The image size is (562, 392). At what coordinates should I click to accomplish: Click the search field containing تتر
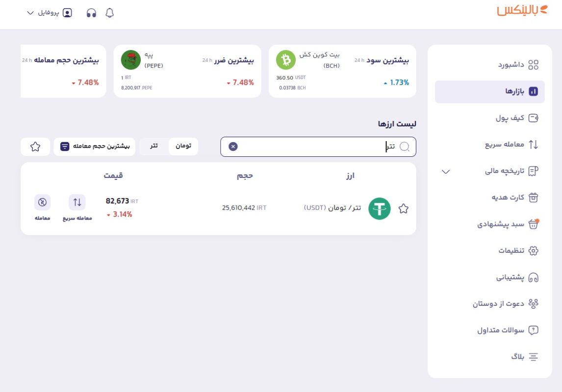(318, 147)
